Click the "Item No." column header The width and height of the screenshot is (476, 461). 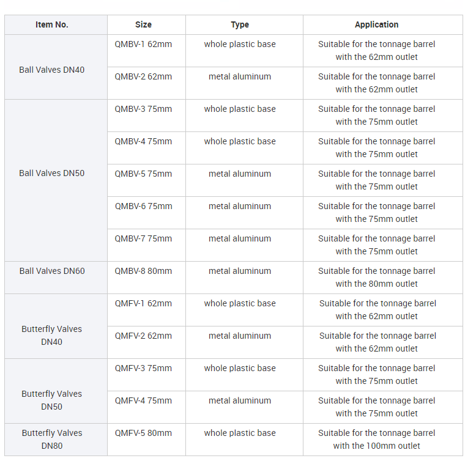52,24
